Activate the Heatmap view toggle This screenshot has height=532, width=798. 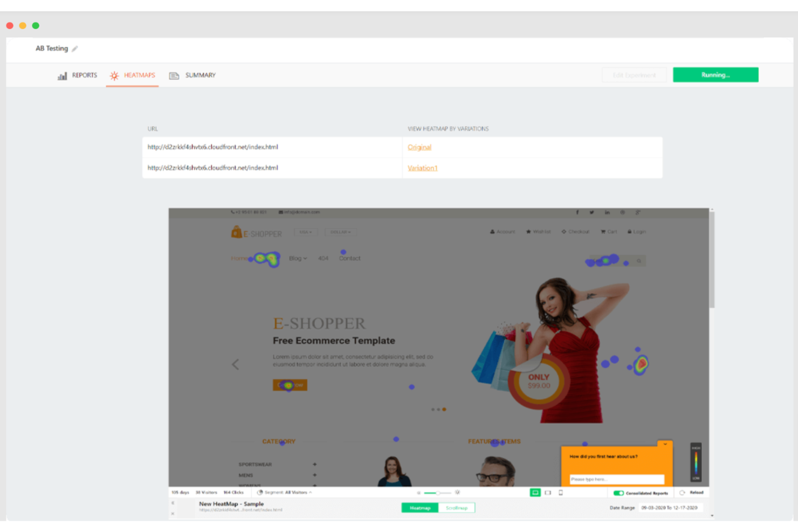coord(420,507)
